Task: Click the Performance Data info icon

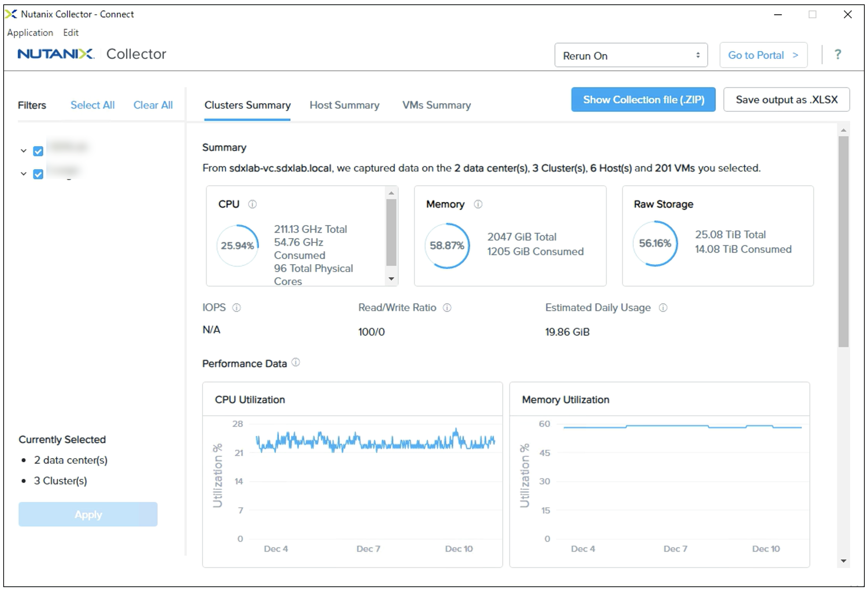Action: pos(296,363)
